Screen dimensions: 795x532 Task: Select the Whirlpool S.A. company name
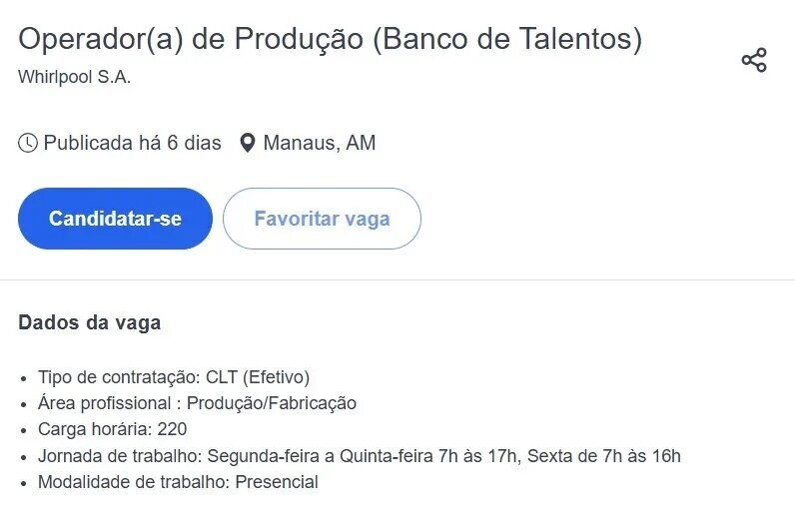(x=75, y=77)
